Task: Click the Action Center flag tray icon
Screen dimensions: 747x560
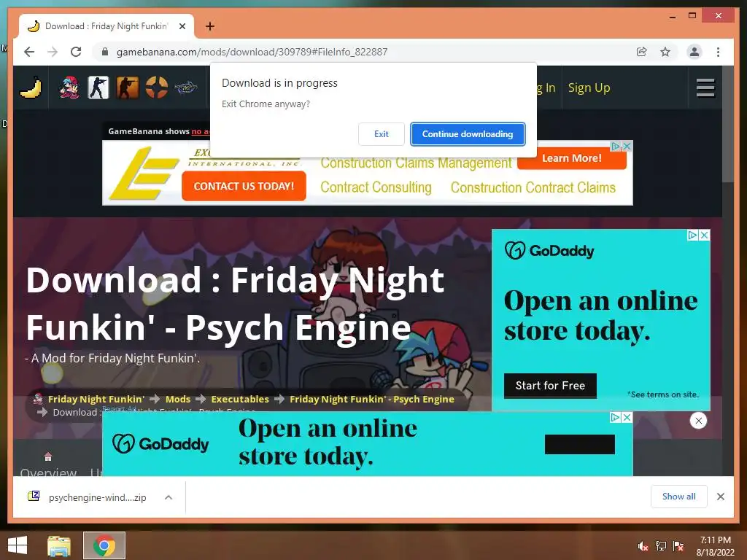Action: [x=678, y=546]
